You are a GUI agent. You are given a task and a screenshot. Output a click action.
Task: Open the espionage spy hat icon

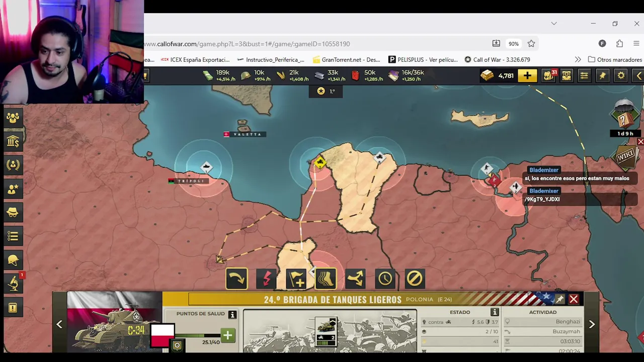click(13, 212)
